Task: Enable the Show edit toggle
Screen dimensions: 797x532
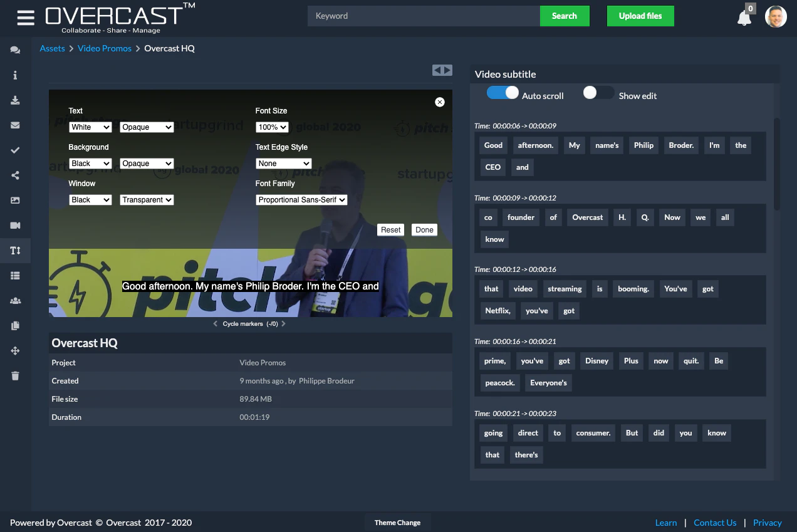Action: (598, 93)
